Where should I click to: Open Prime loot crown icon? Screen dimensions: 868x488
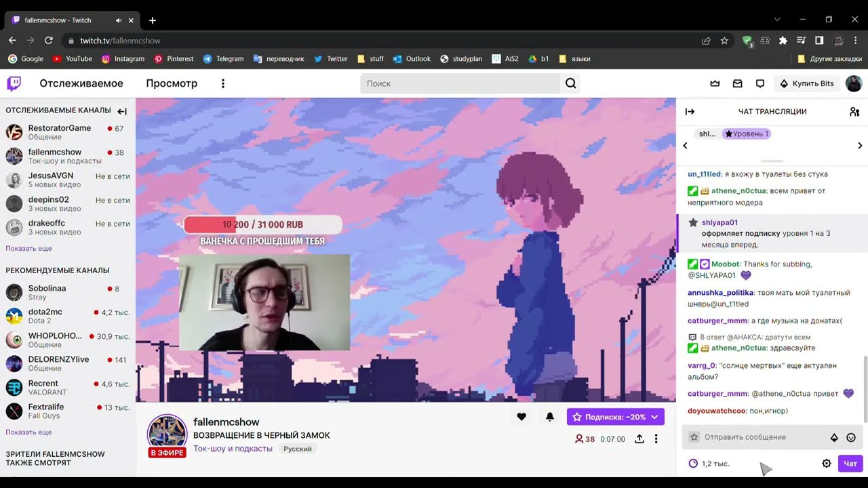click(x=715, y=83)
